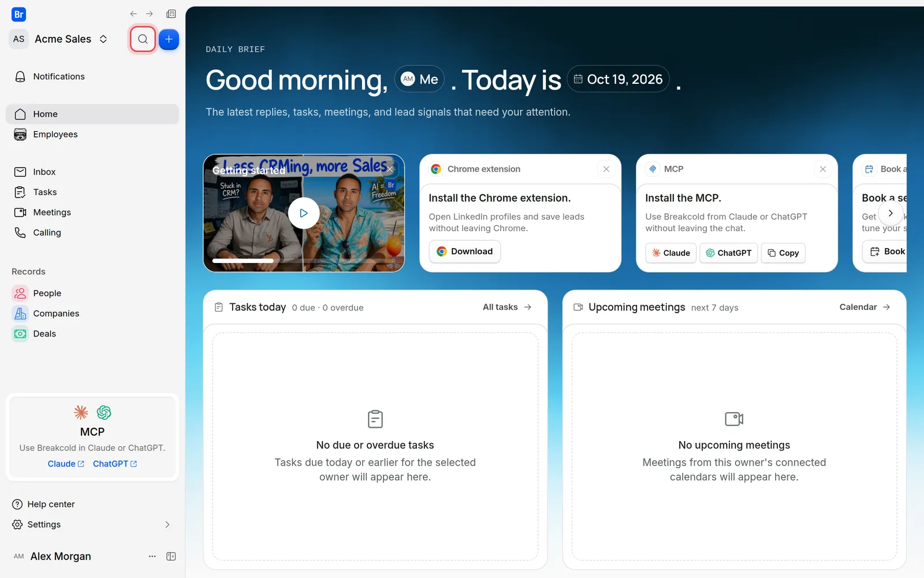This screenshot has height=578, width=924.
Task: Play the Getting started video
Action: (304, 213)
